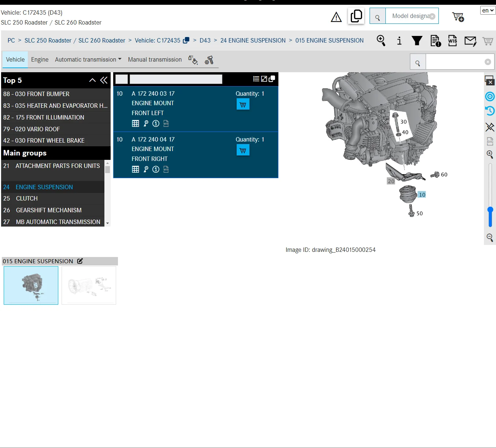Click the 015 ENGINE SUSPENSION breadcrumb link

point(329,40)
